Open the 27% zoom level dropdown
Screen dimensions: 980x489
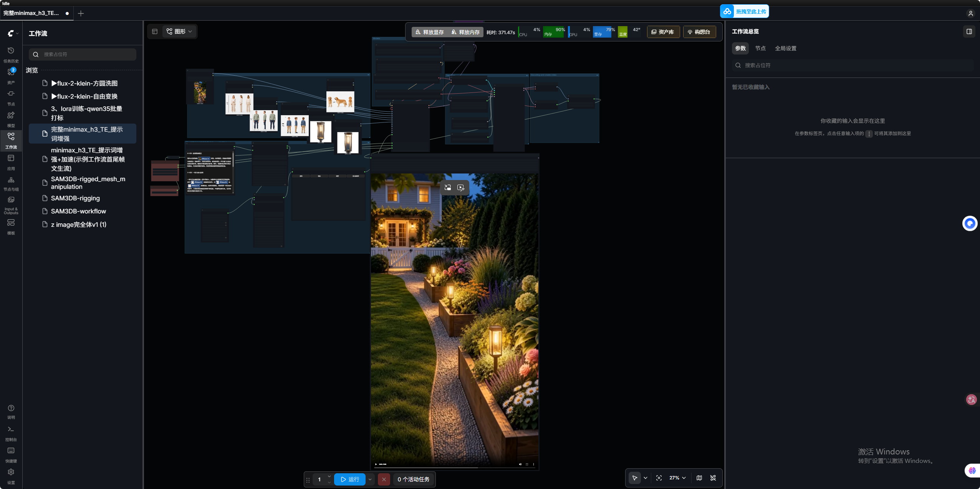(x=677, y=478)
